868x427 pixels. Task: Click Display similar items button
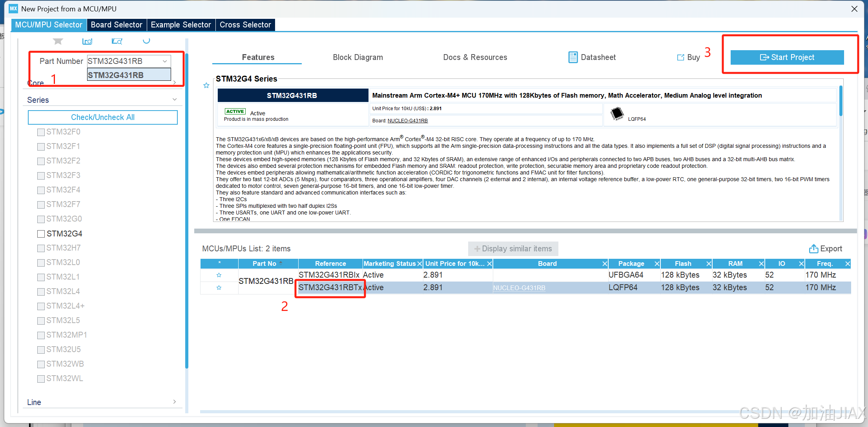coord(513,249)
